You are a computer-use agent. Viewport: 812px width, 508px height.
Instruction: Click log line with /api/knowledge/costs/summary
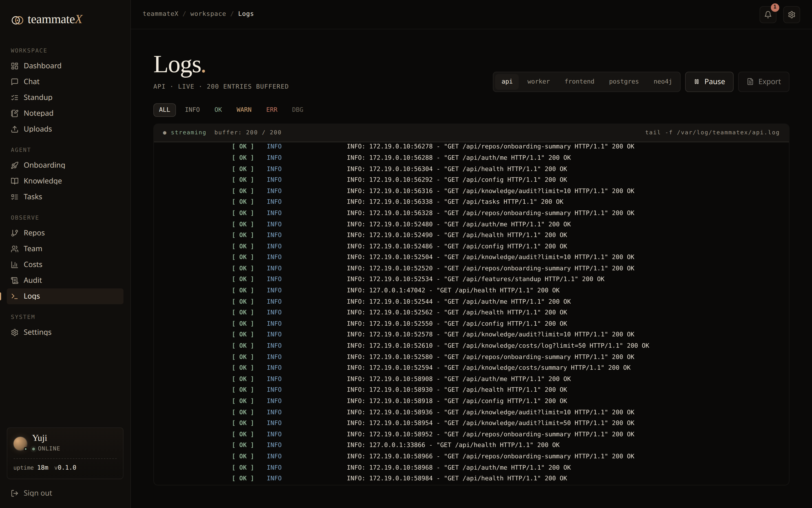[x=471, y=367]
